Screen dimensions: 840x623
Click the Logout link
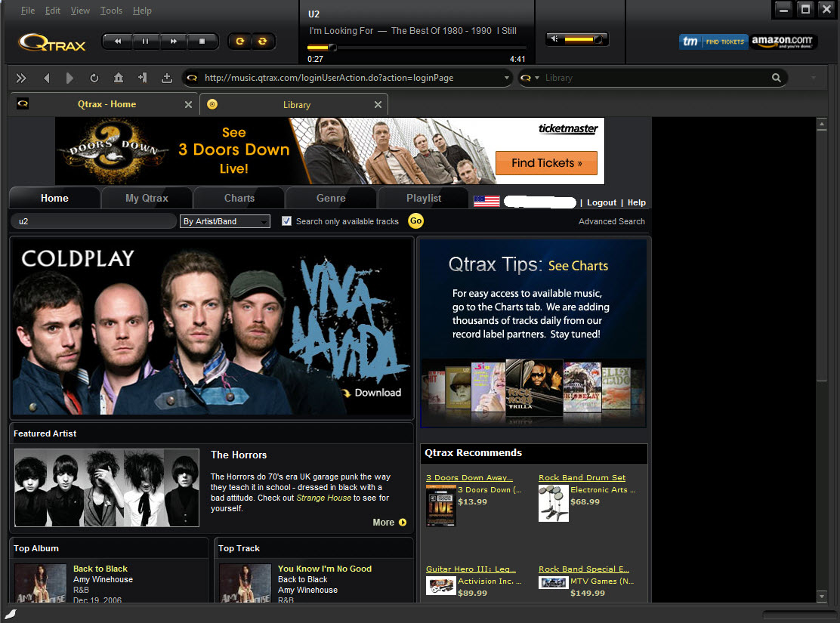click(x=601, y=202)
